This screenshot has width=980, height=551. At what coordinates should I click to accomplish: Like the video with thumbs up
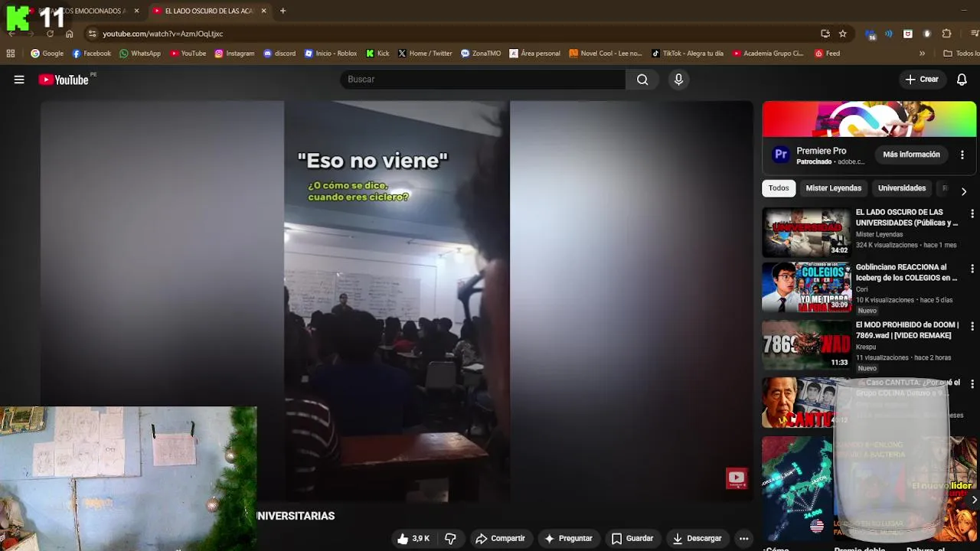pos(413,539)
